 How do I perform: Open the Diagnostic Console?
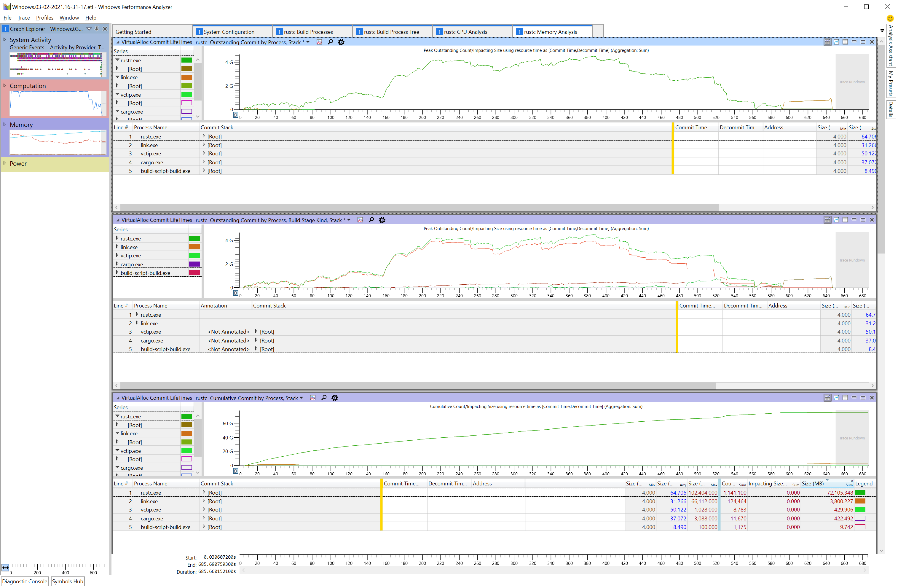click(25, 581)
